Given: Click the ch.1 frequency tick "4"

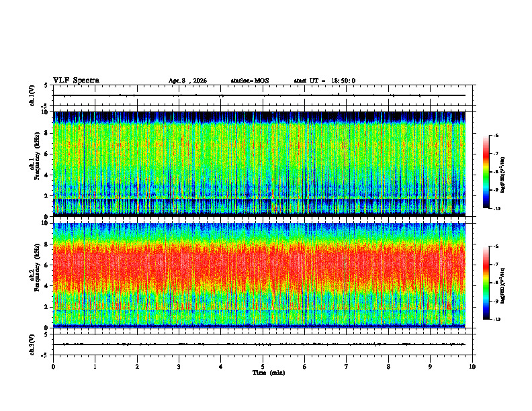Looking at the screenshot, I should click(47, 175).
